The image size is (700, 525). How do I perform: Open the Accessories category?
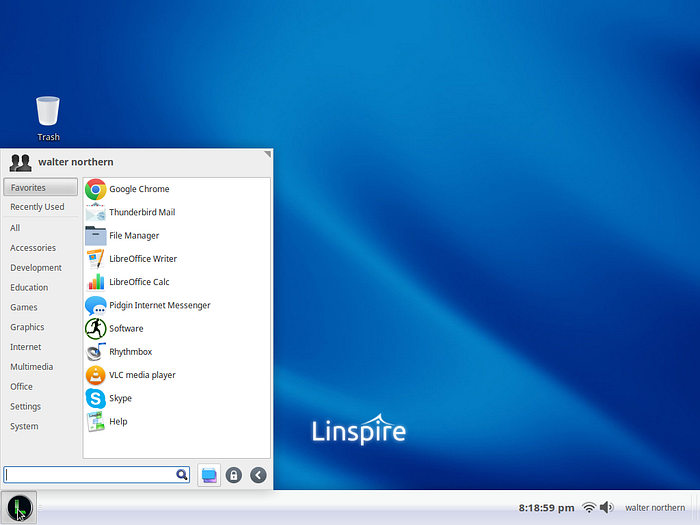point(41,248)
